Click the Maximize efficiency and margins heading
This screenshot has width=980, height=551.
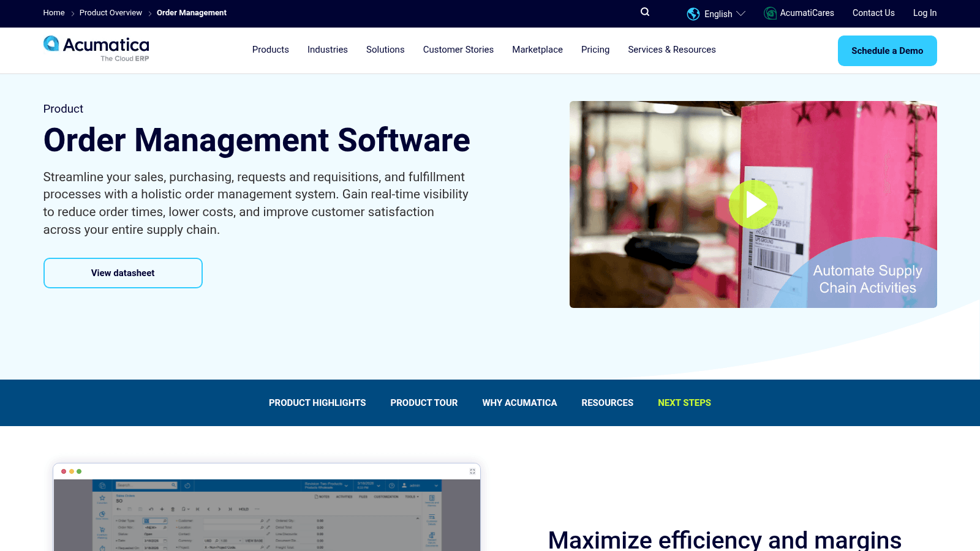(x=725, y=539)
